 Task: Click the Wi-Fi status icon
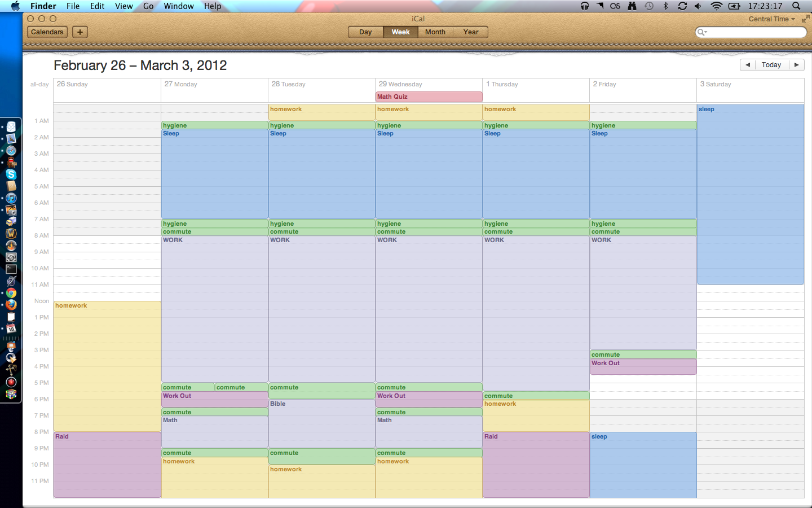(x=716, y=6)
